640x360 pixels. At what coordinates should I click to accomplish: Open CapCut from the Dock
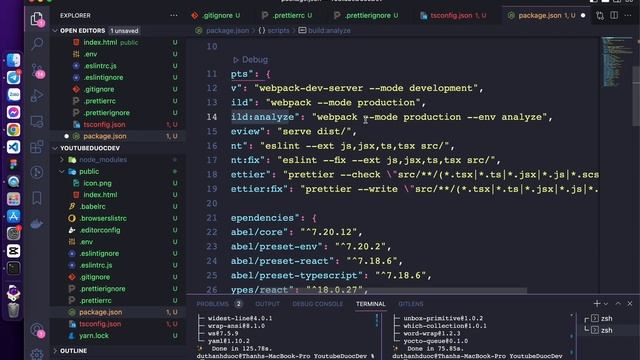point(13,251)
